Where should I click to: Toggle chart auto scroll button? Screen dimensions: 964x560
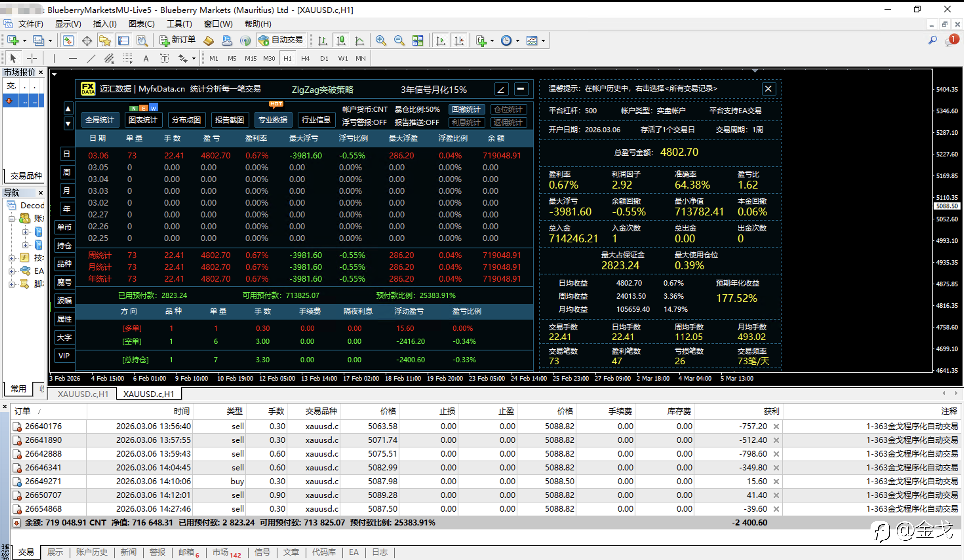click(441, 40)
